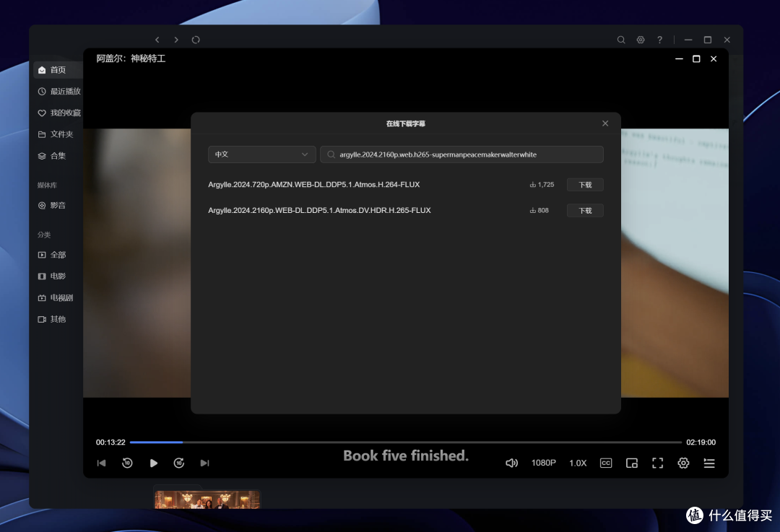Open the 影音 media library

(52, 205)
